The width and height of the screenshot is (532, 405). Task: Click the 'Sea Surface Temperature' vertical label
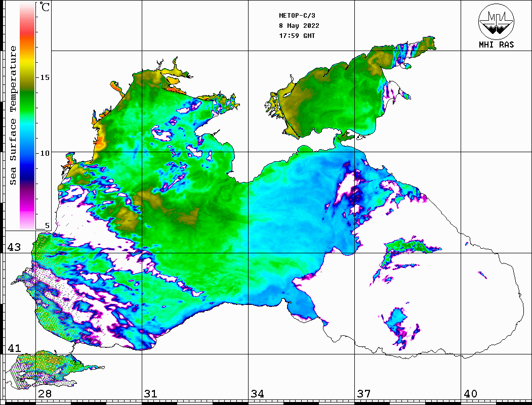pyautogui.click(x=13, y=115)
